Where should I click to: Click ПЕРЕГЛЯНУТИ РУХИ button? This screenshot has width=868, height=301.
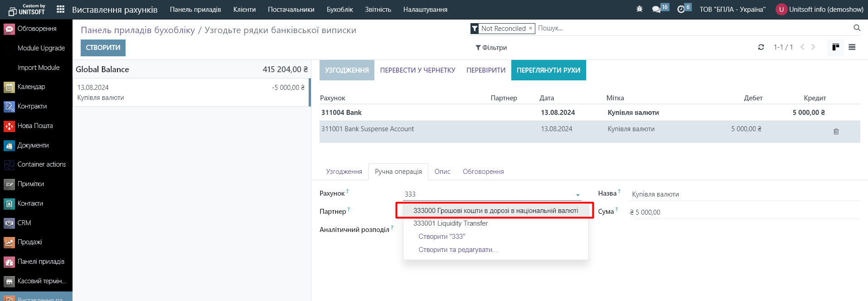coord(548,70)
